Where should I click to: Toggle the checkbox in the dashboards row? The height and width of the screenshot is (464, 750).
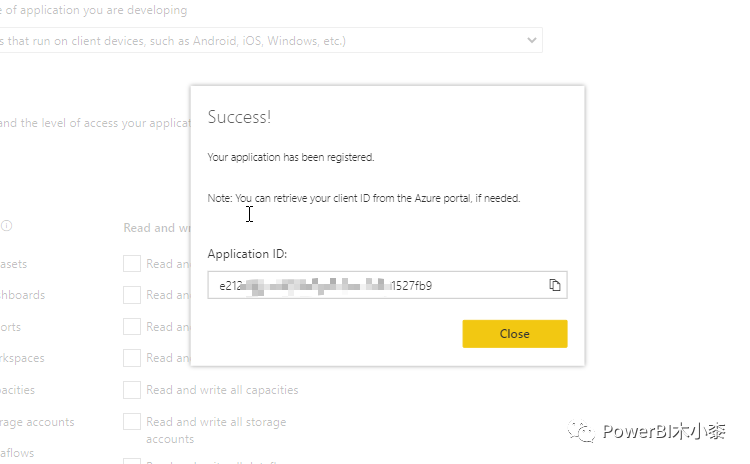point(132,295)
